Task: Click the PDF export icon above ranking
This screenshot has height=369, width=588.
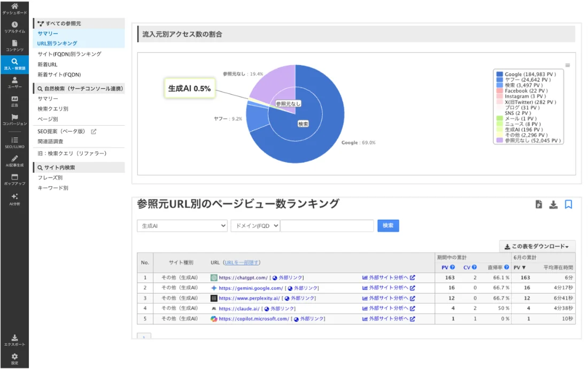Action: click(x=538, y=204)
